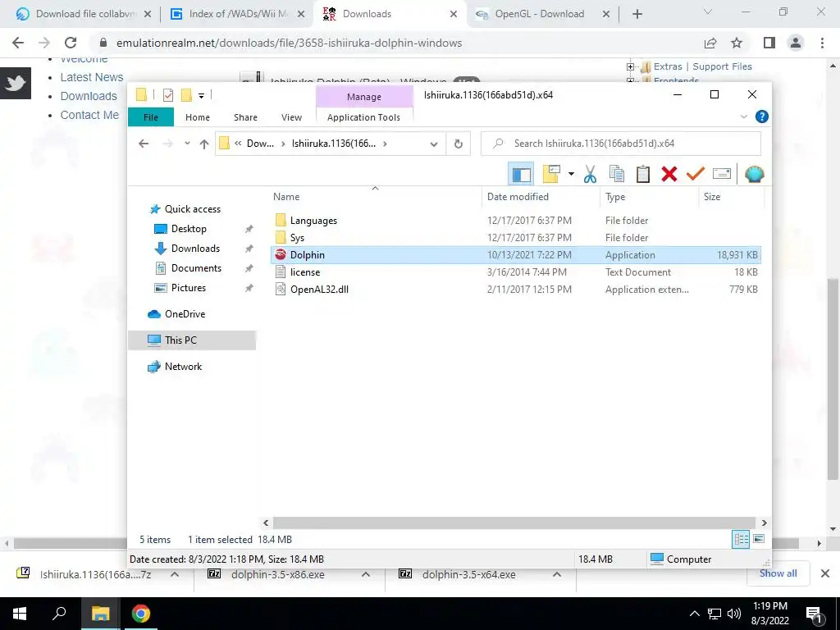Click the Properties quick access icon with checkmark
This screenshot has width=840, height=630.
point(167,95)
